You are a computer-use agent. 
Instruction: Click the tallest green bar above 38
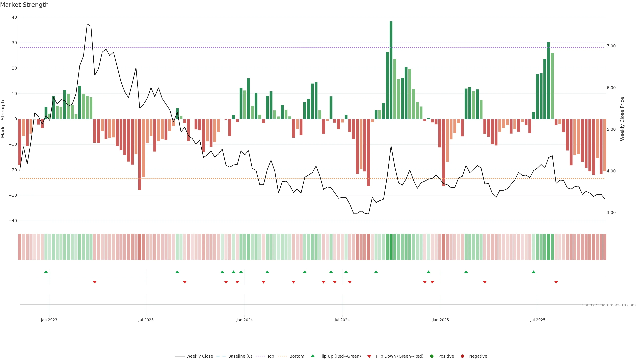point(391,70)
